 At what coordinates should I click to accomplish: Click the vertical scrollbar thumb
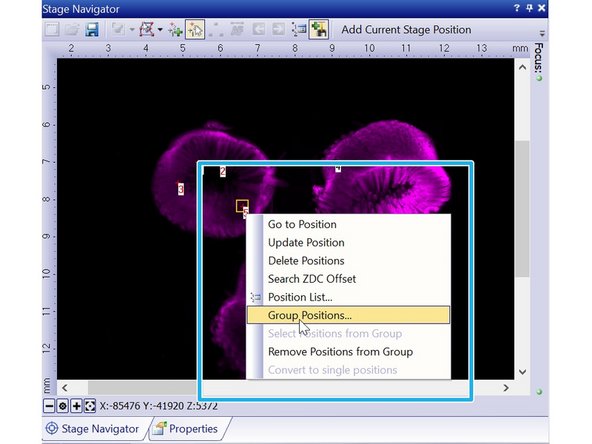tap(522, 209)
